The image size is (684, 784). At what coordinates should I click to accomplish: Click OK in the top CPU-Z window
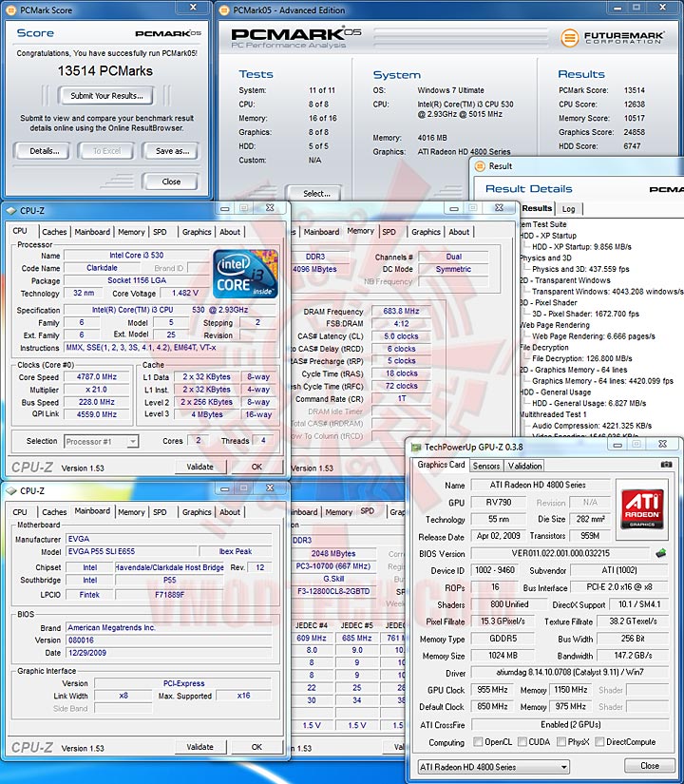256,467
